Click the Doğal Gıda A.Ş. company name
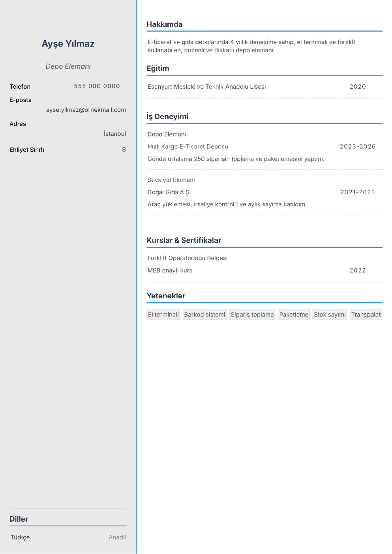The image size is (392, 554). pos(169,192)
